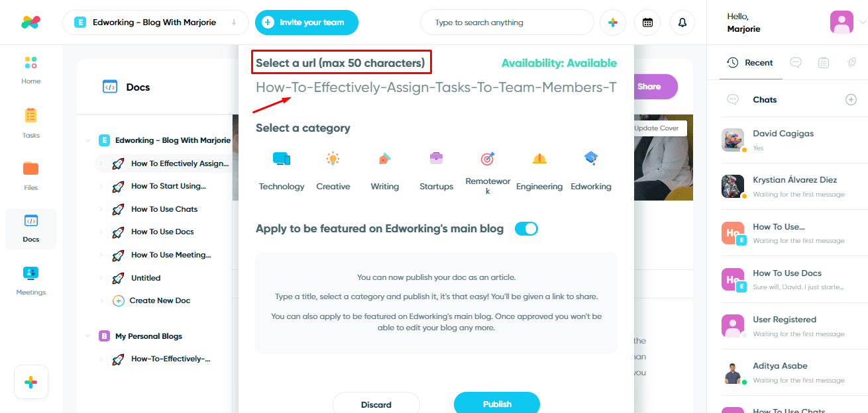This screenshot has width=868, height=413.
Task: Click the Invite your team button
Action: click(x=307, y=23)
